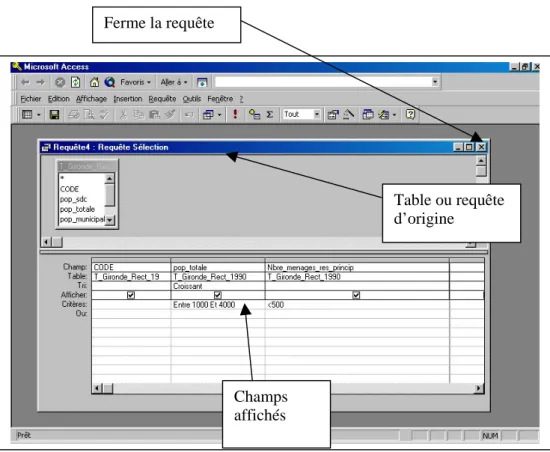550x452 pixels.
Task: Open the Fenêtre menu
Action: [220, 99]
